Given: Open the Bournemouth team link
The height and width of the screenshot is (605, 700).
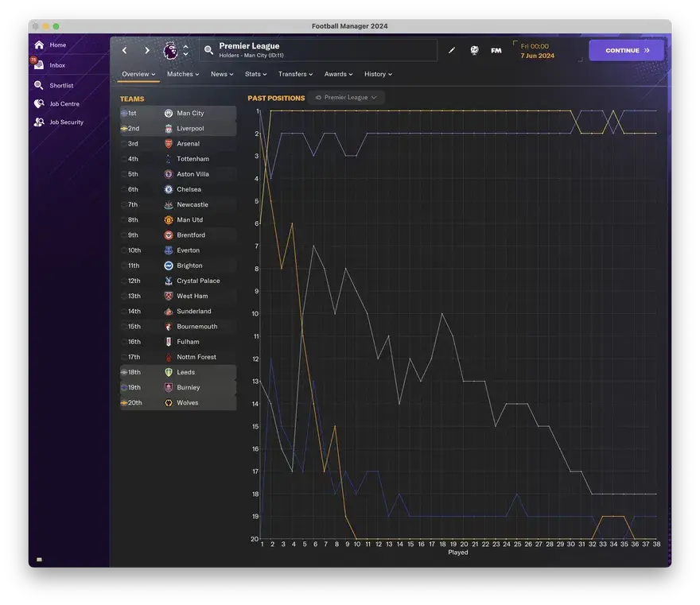Looking at the screenshot, I should point(197,327).
